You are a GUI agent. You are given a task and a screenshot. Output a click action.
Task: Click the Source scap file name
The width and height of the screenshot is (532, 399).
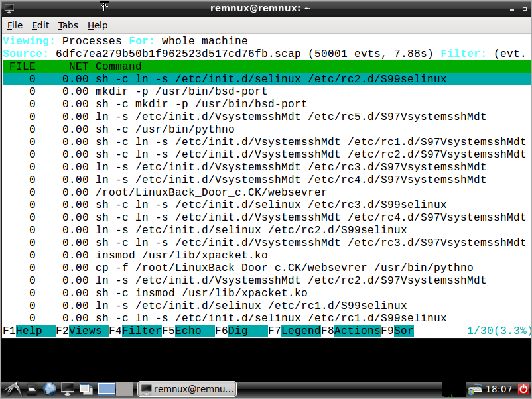[178, 54]
